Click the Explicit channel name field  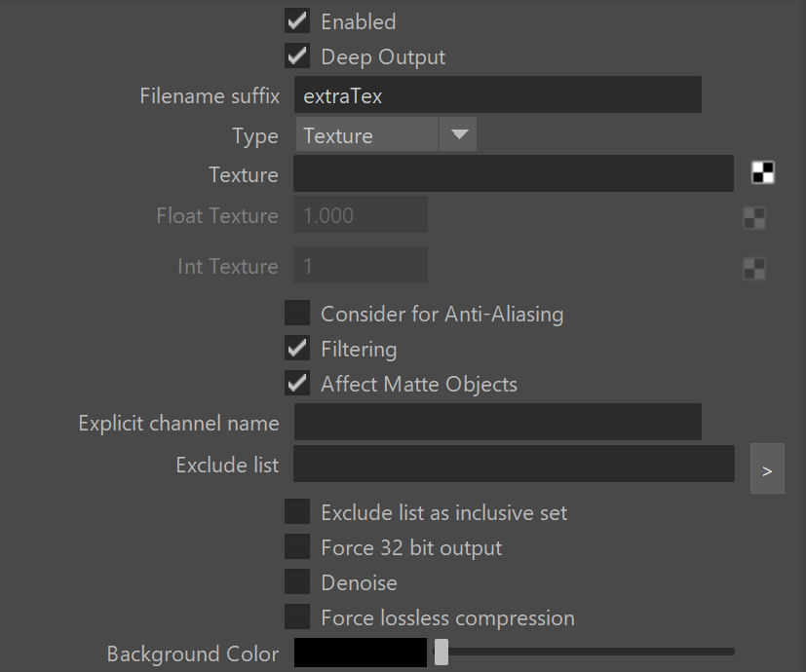pyautogui.click(x=498, y=422)
